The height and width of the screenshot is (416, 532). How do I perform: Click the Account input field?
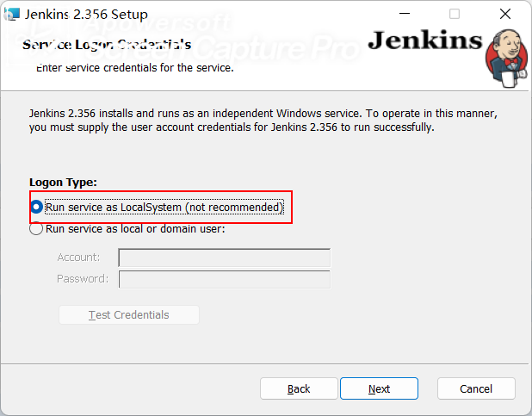coord(225,258)
